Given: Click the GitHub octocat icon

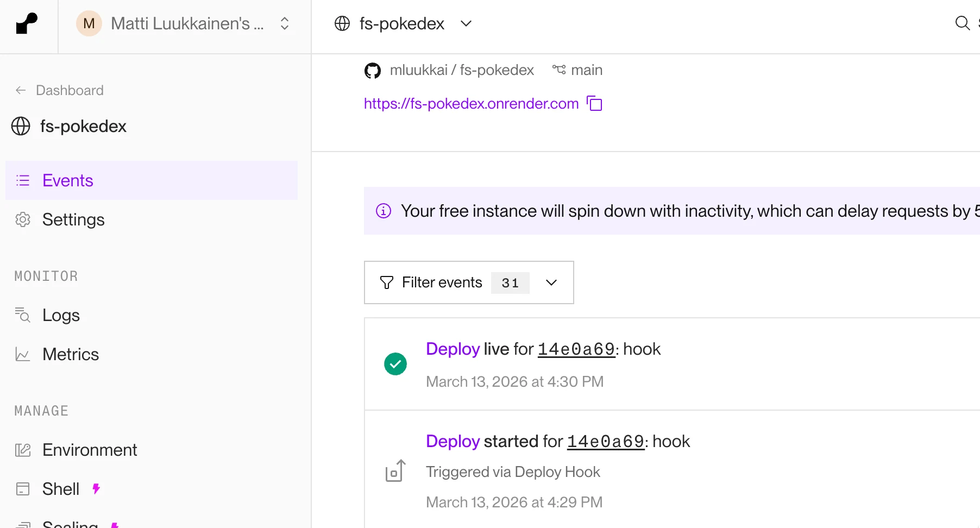Looking at the screenshot, I should point(373,71).
